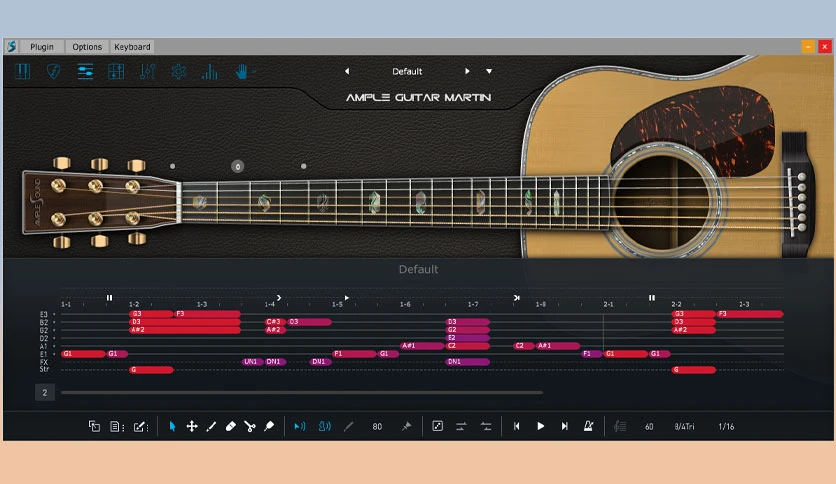Open the Main panel keyboard icon
The width and height of the screenshot is (836, 484).
22,71
